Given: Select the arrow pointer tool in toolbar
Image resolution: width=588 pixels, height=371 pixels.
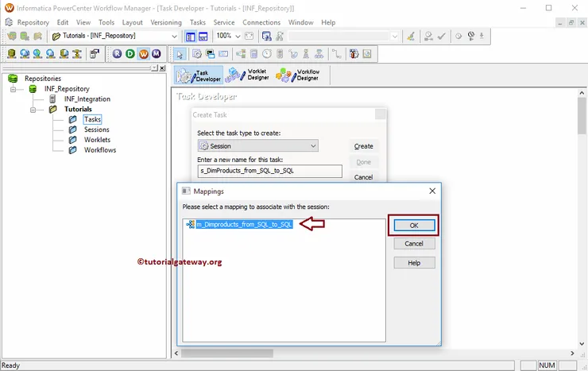Looking at the screenshot, I should 180,54.
